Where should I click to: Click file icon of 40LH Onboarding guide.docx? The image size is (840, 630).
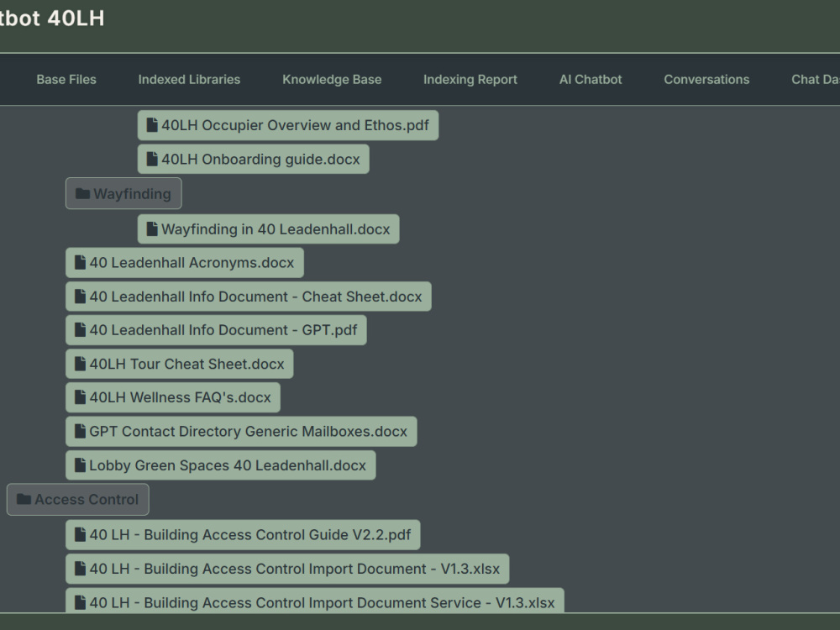point(152,159)
